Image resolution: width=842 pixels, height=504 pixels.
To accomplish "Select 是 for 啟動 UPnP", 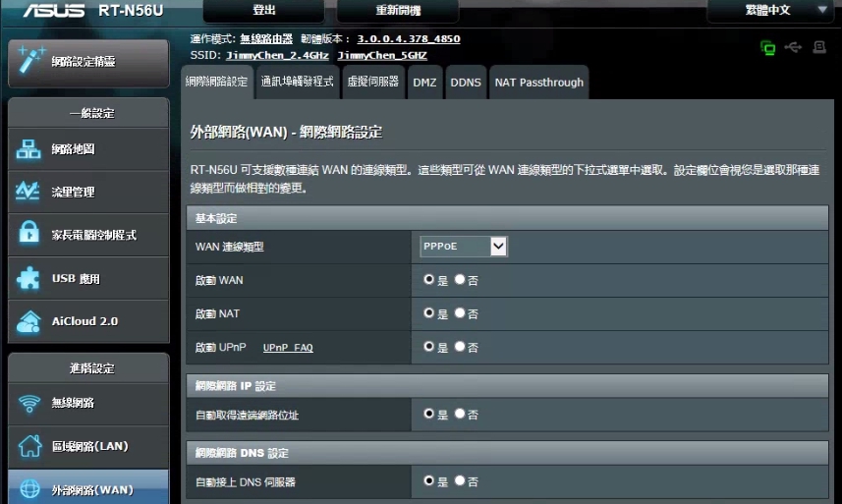I will 428,346.
